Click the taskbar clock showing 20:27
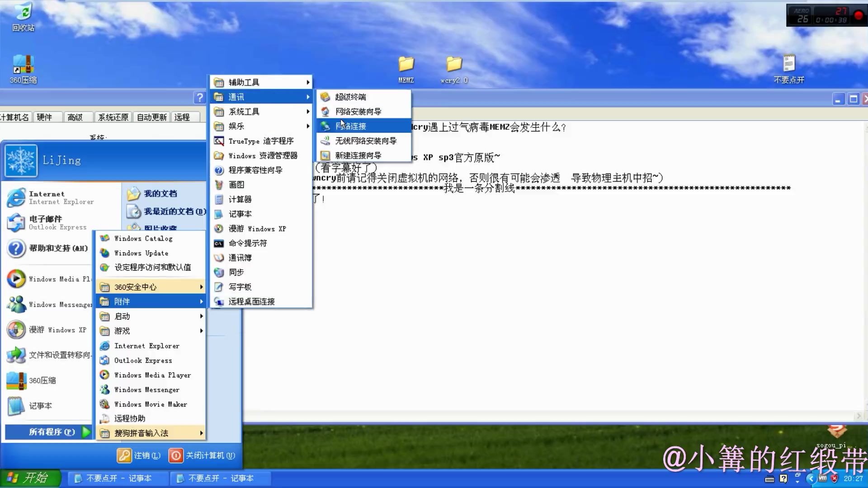The height and width of the screenshot is (488, 868). tap(853, 479)
